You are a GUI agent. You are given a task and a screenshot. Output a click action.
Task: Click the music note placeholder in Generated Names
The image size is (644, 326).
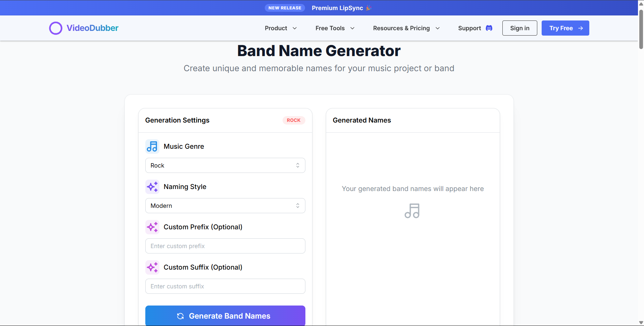coord(412,211)
